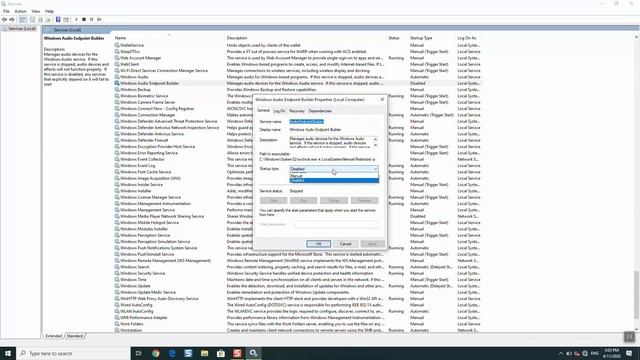
Task: Open Microsoft Edge from the taskbar
Action: (x=172, y=353)
